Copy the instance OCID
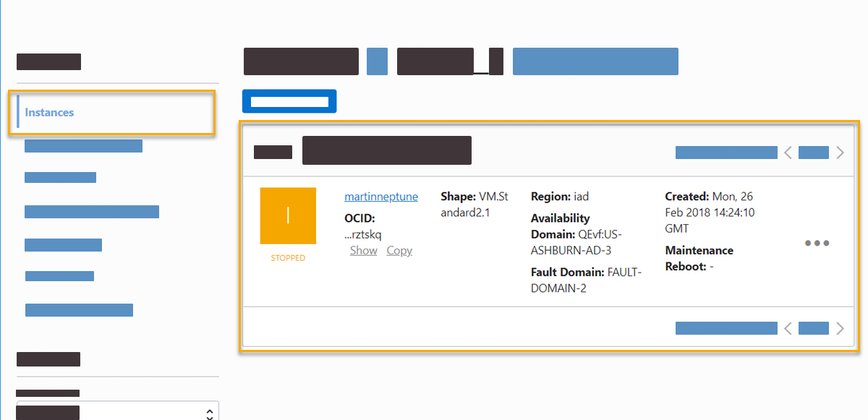The height and width of the screenshot is (420, 868). (x=399, y=250)
